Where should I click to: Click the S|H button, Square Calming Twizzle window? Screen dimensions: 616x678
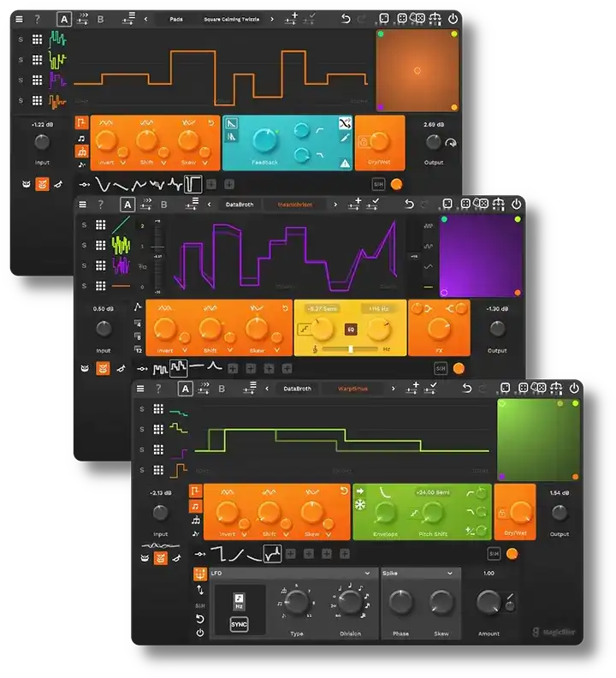point(378,184)
